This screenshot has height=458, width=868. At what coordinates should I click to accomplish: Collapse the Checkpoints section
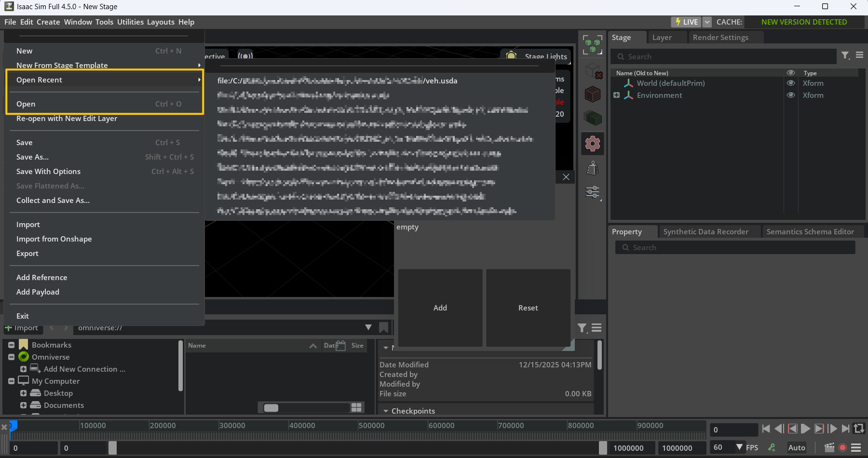386,411
